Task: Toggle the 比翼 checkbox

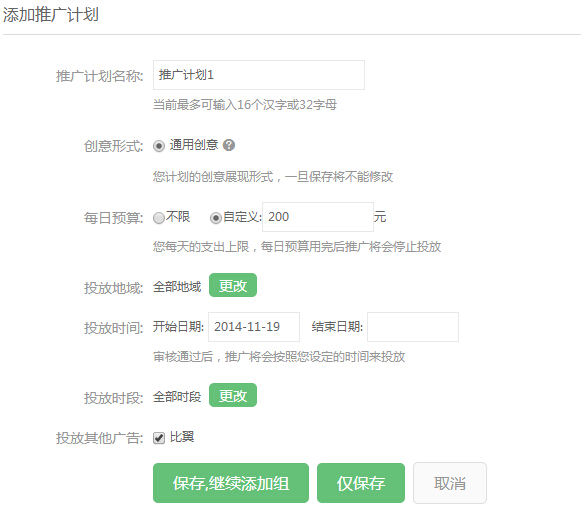Action: tap(159, 438)
